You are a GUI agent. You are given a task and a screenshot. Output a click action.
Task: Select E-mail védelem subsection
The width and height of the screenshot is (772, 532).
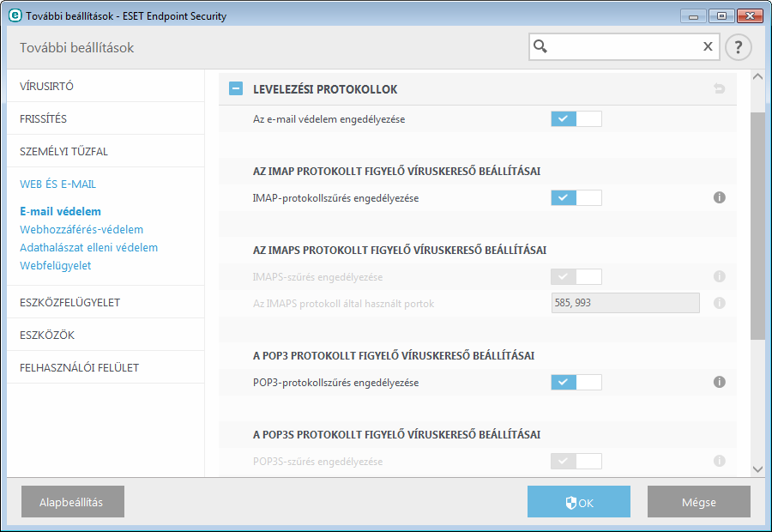tap(60, 211)
